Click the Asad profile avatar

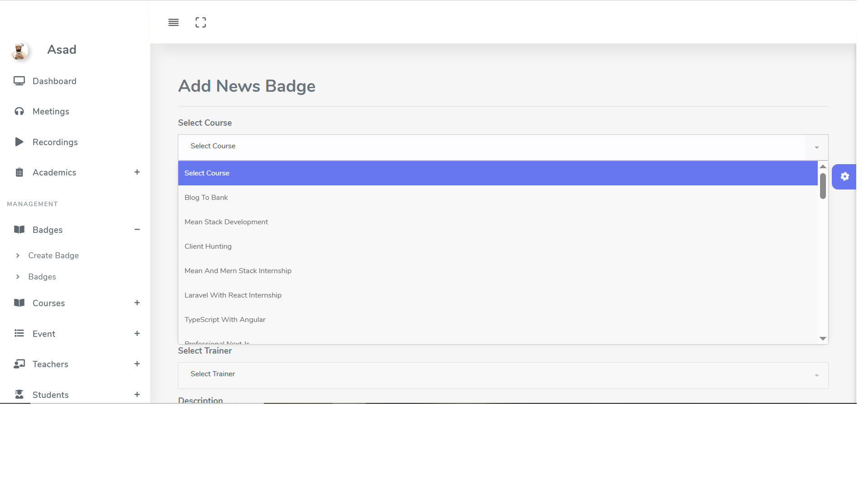point(19,51)
